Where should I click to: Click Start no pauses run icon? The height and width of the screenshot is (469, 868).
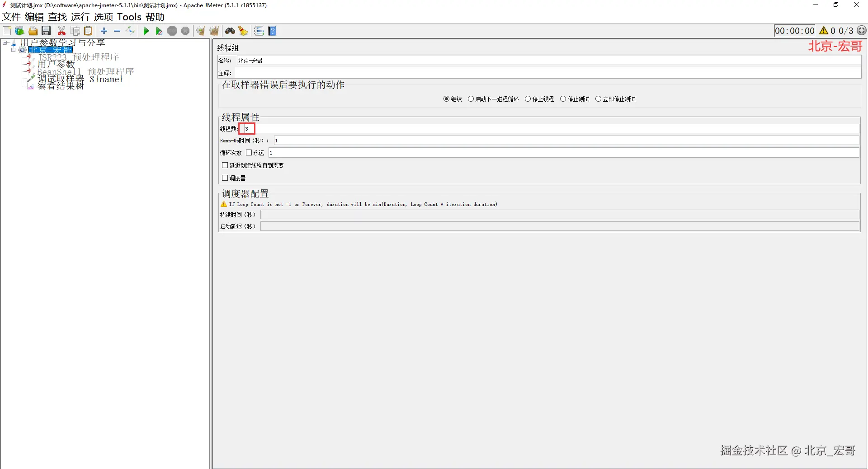159,31
